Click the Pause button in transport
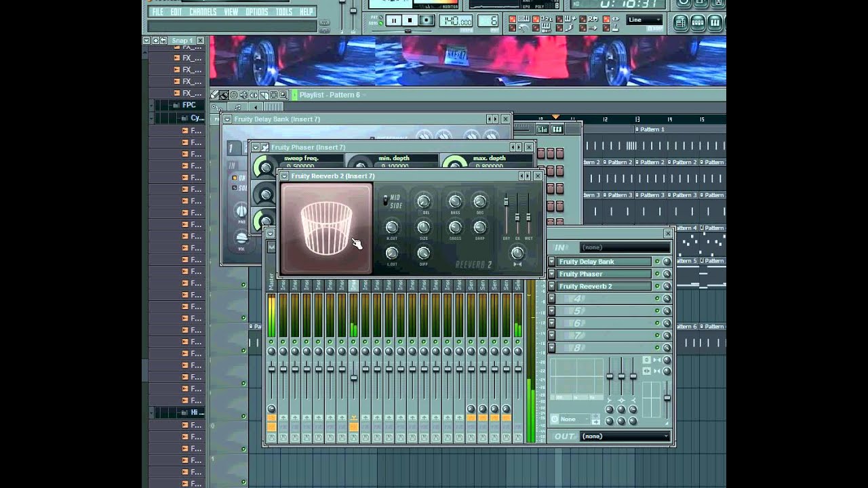Image resolution: width=868 pixels, height=488 pixels. (x=394, y=20)
